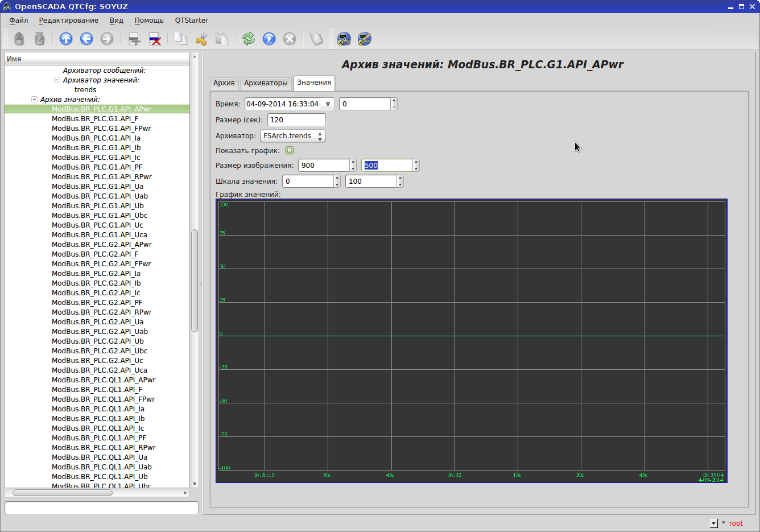Increase the microseconds spin box next to Время
760x532 pixels.
tap(394, 101)
